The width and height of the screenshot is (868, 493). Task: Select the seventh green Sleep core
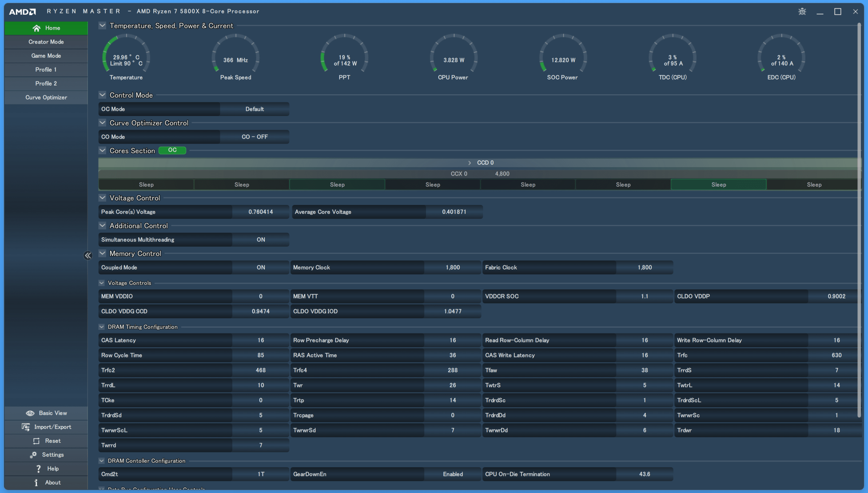pos(719,184)
